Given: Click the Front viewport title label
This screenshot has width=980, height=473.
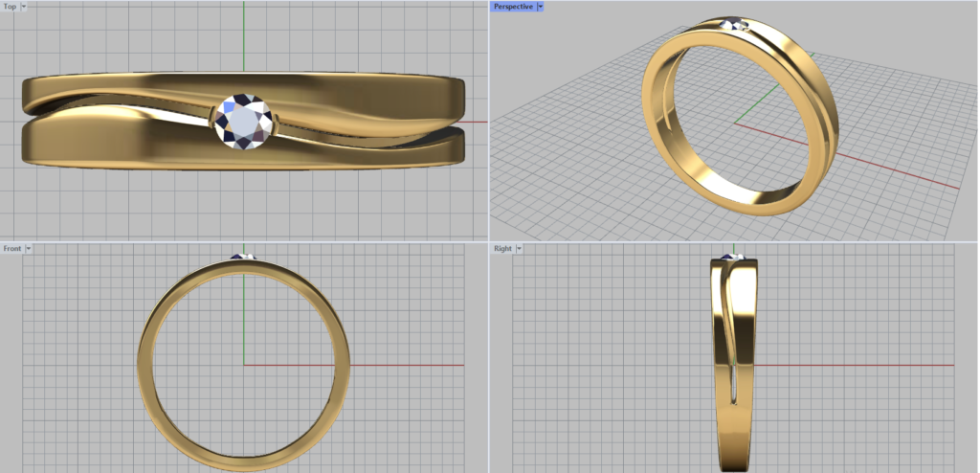Looking at the screenshot, I should (11, 249).
